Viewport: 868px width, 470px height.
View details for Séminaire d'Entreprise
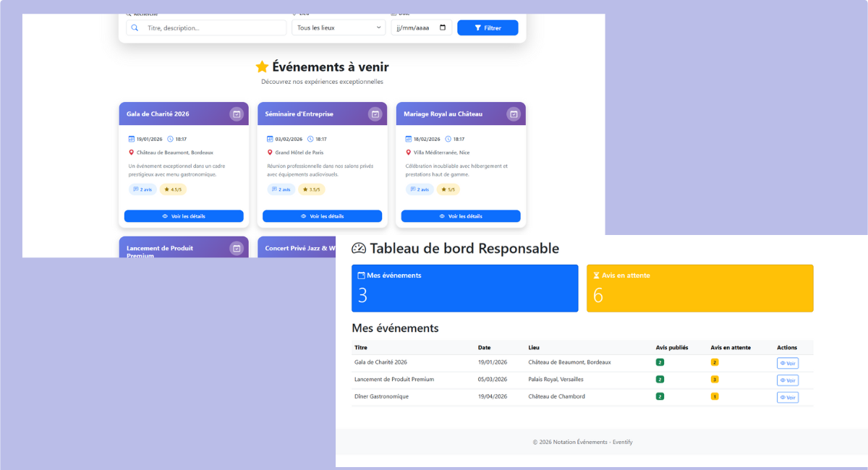point(322,216)
